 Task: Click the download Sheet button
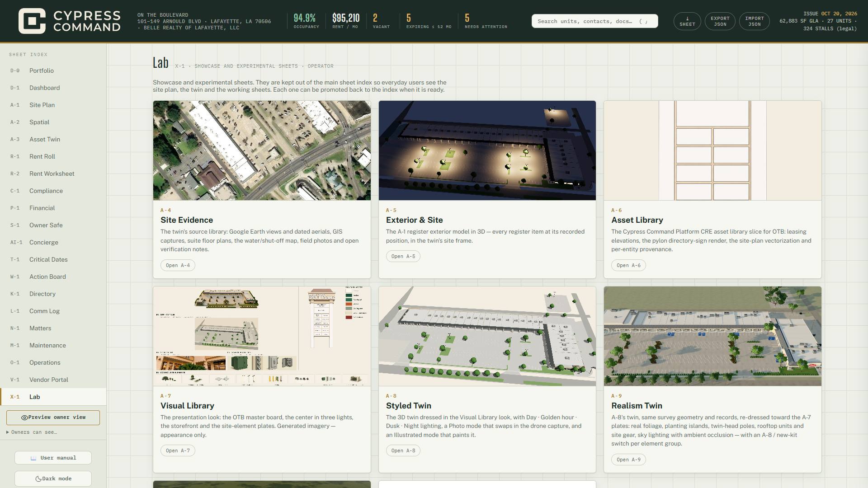[687, 21]
